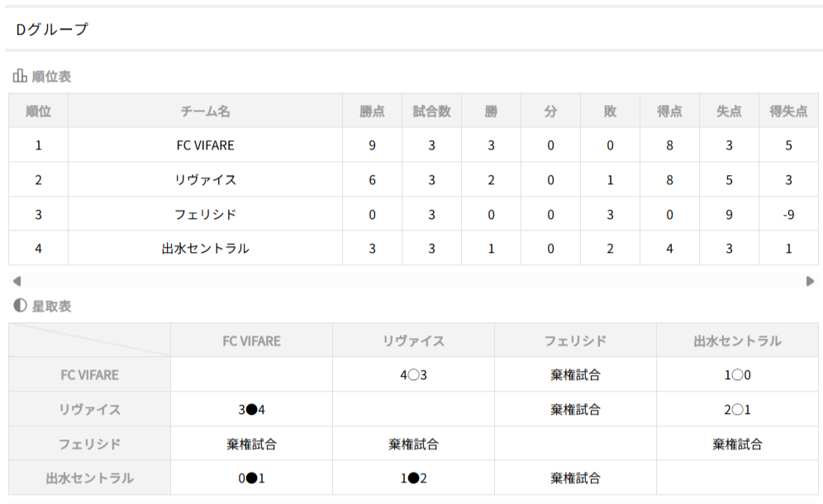Click the Dグループ heading
Screen dimensions: 823x504
51,29
